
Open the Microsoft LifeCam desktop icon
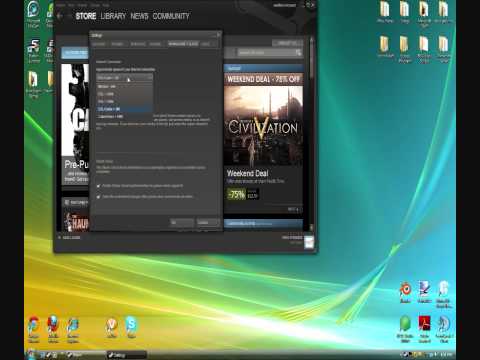click(x=33, y=15)
